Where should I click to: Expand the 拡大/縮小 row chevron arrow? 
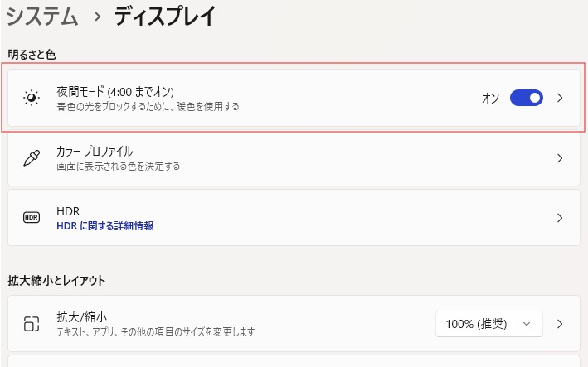560,324
